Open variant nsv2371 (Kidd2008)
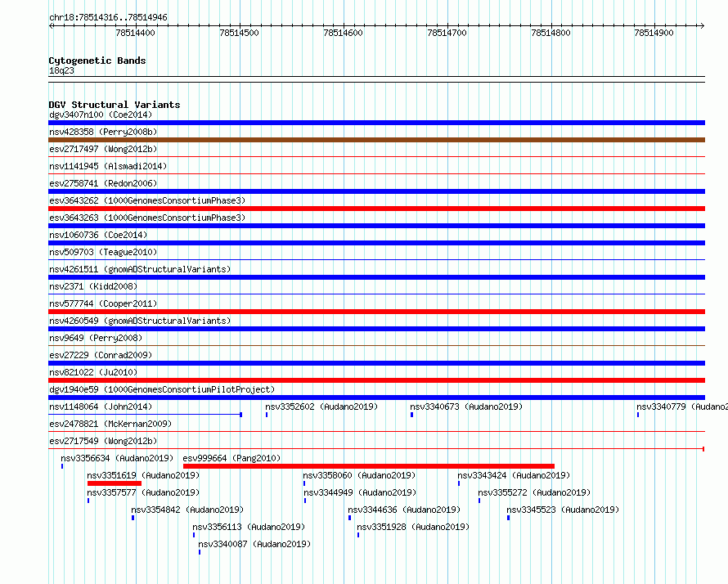The image size is (728, 584). 93,286
